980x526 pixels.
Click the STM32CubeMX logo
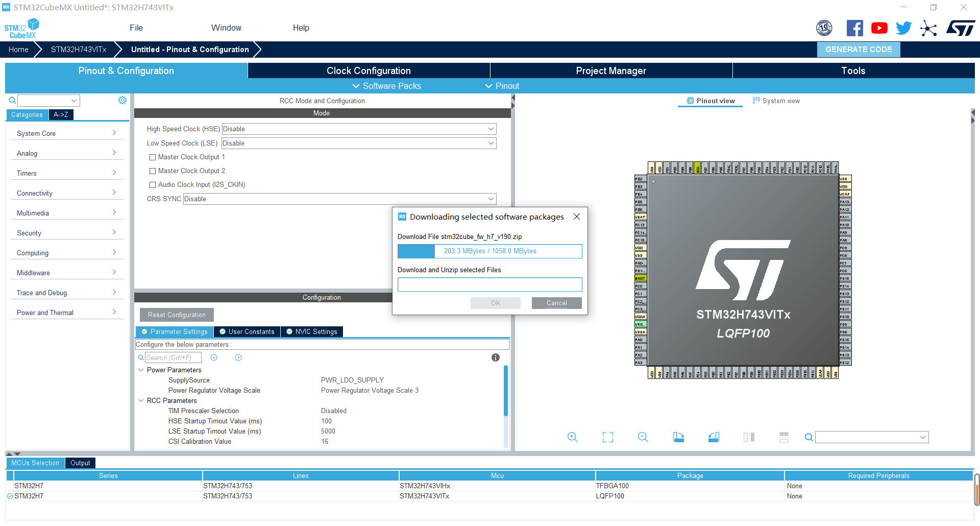[x=21, y=29]
